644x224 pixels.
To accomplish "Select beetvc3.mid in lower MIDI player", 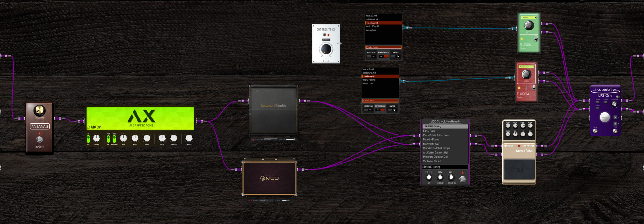I will coord(380,69).
